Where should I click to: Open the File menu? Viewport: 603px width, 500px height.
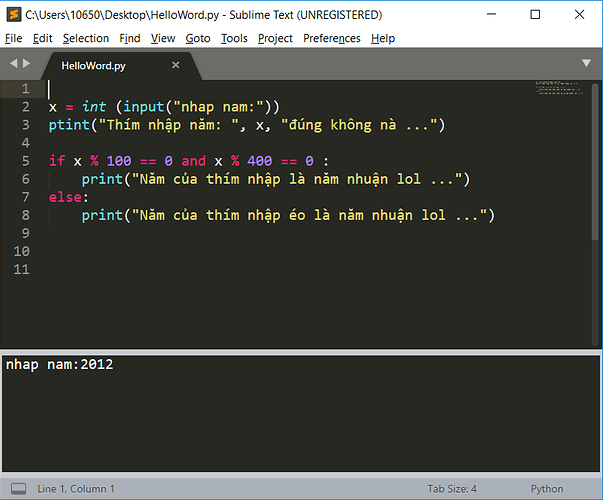13,38
